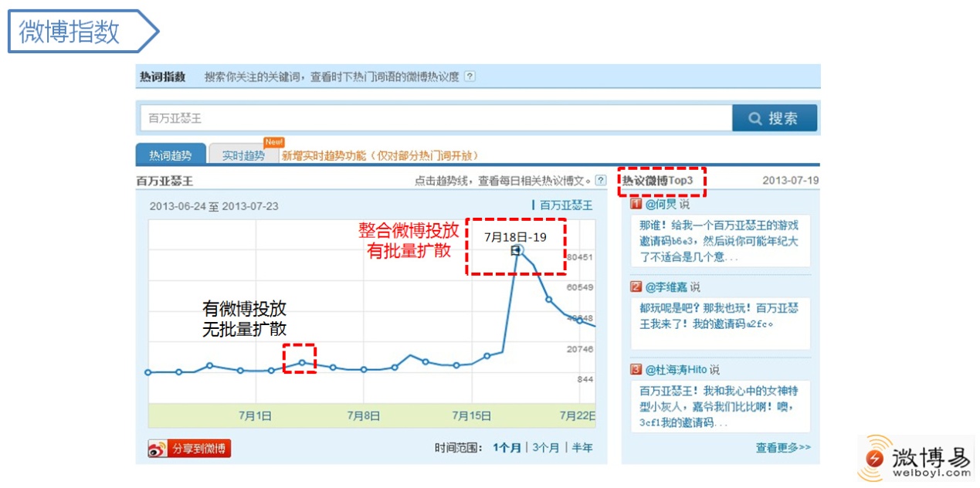Click the help icon after 查看每日相关热议博文
Image resolution: width=980 pixels, height=488 pixels.
[x=600, y=181]
